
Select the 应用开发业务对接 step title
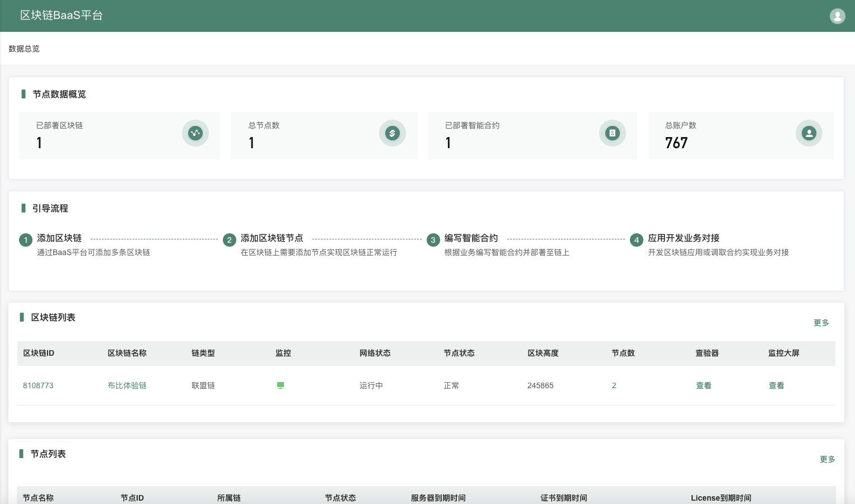684,238
